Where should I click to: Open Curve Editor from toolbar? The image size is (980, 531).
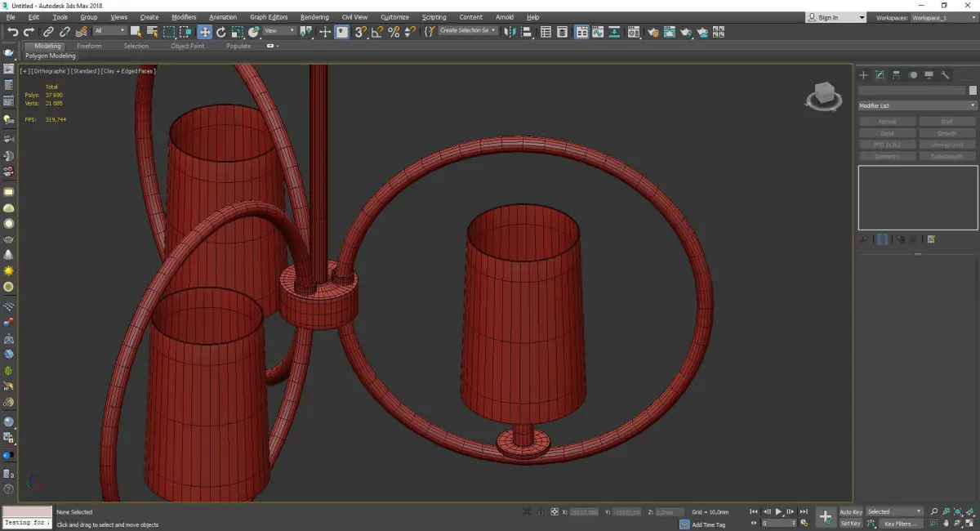click(599, 32)
